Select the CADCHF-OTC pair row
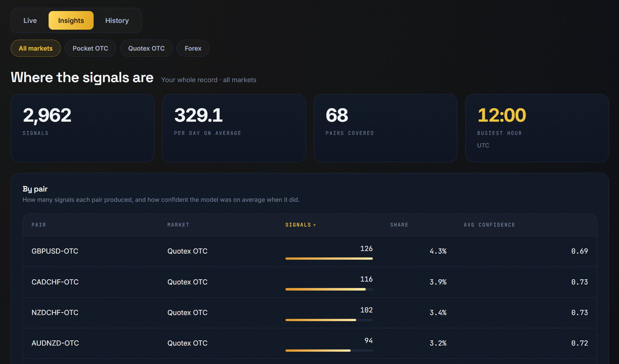The image size is (619, 364). pyautogui.click(x=309, y=282)
